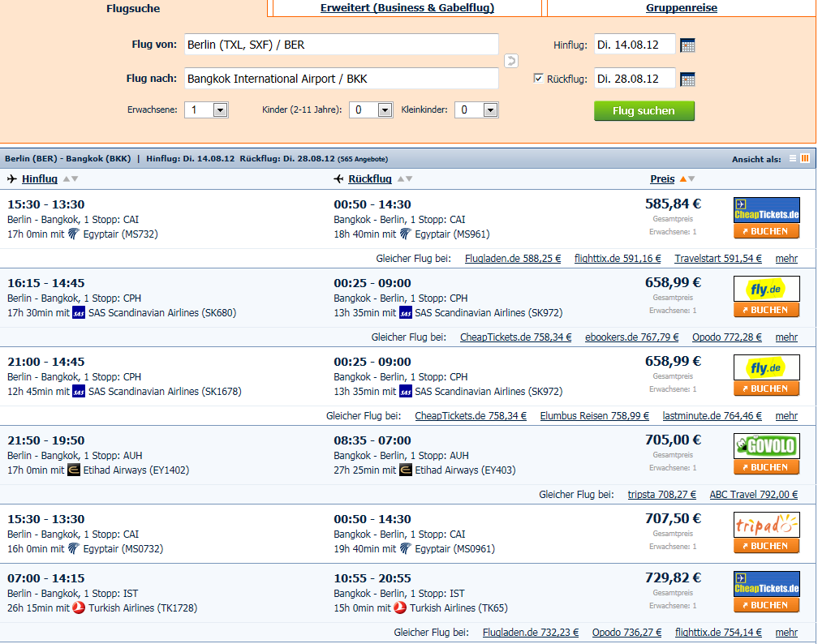Screen dimensions: 818x644
Task: Click into the Flug nach input field
Action: 341,79
